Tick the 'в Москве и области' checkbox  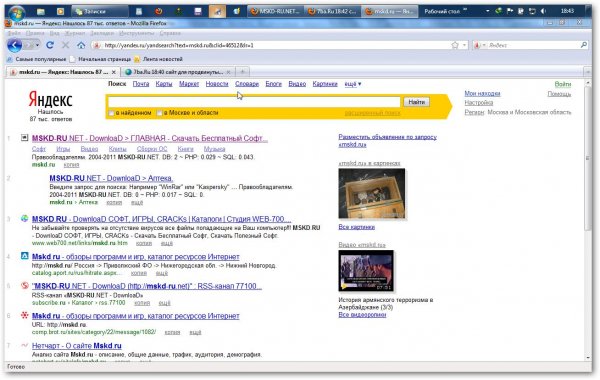(x=160, y=113)
